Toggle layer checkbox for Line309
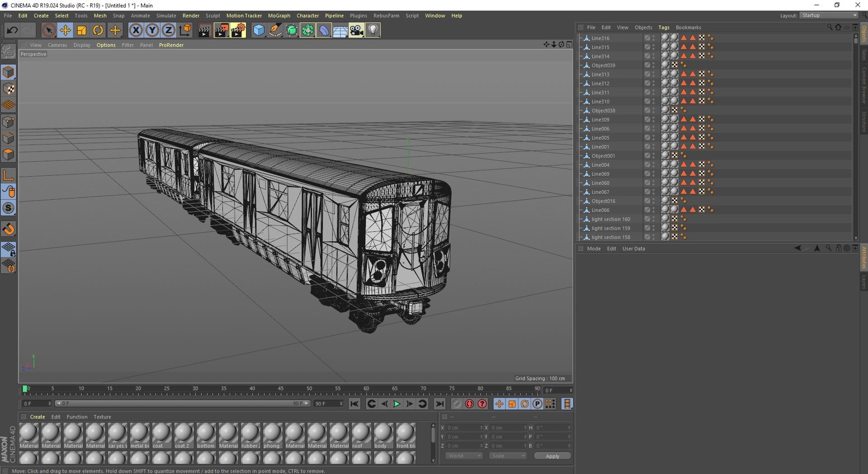Screen dimensions: 868x474 coord(647,119)
